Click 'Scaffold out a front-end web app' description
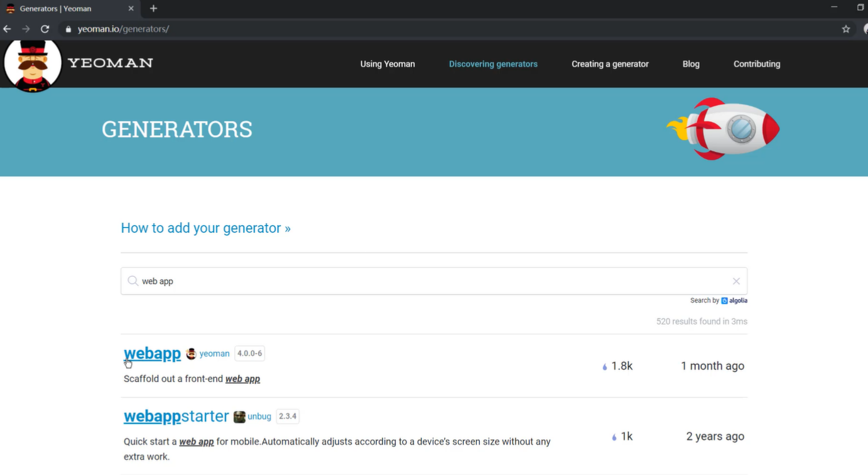Image resolution: width=868 pixels, height=475 pixels. coord(192,379)
